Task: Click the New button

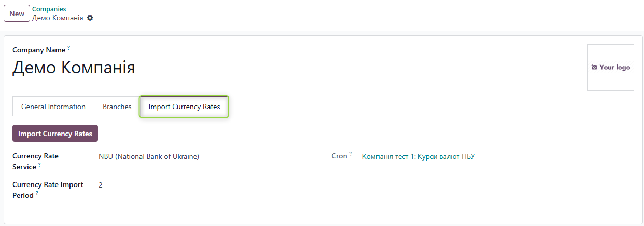Action: click(17, 14)
